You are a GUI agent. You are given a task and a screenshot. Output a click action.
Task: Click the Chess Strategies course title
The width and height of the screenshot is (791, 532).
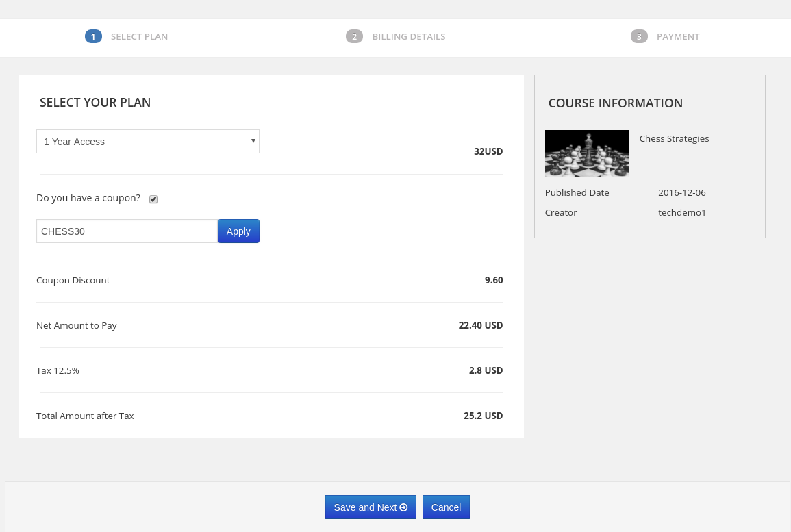(674, 138)
